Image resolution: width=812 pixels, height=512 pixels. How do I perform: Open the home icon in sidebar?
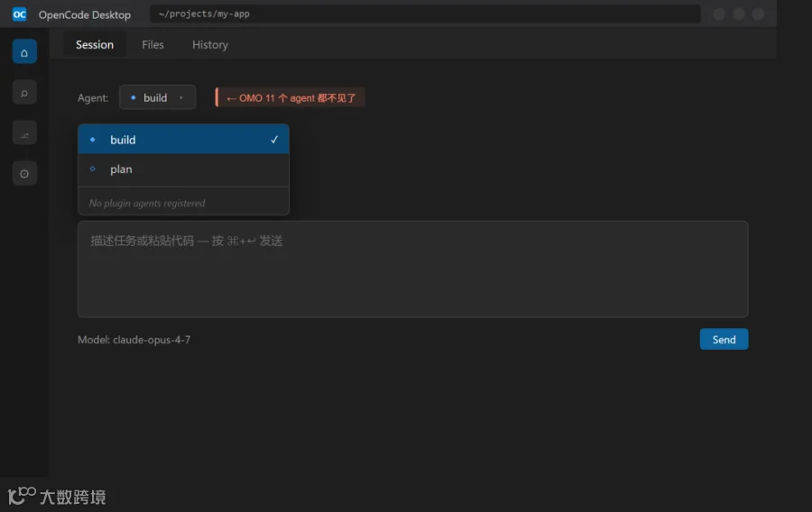[24, 51]
